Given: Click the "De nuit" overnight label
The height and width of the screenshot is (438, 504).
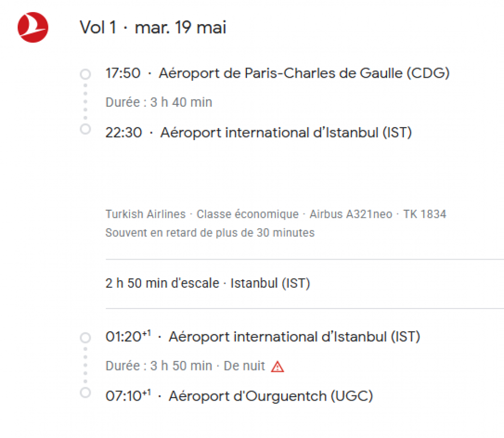Looking at the screenshot, I should coord(244,366).
